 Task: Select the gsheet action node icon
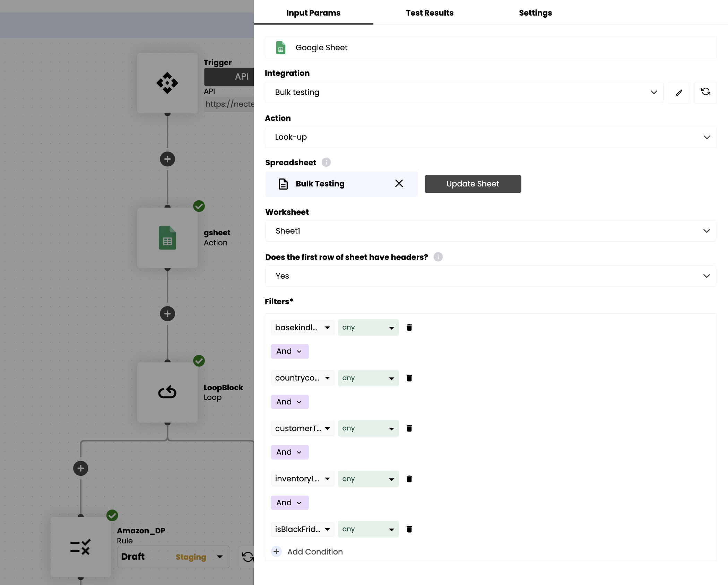pyautogui.click(x=167, y=238)
